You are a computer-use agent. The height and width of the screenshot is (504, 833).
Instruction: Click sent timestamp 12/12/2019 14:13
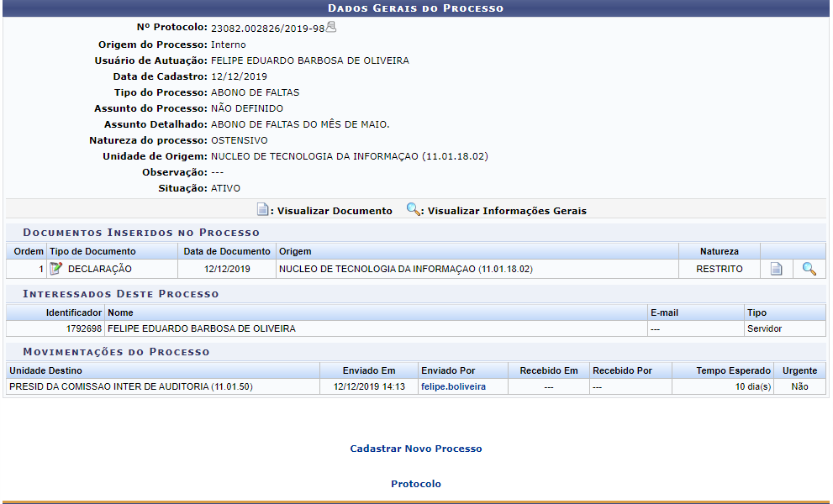pos(369,386)
